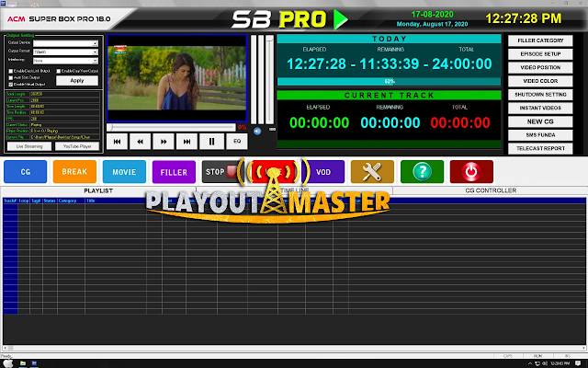Open SHUTDOWN SETTING

pyautogui.click(x=540, y=95)
